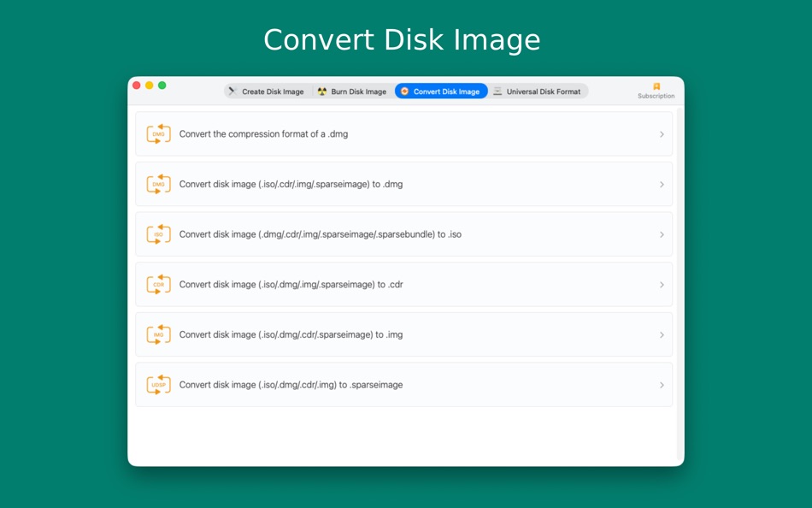Select the Burn Disk Image tab

354,91
